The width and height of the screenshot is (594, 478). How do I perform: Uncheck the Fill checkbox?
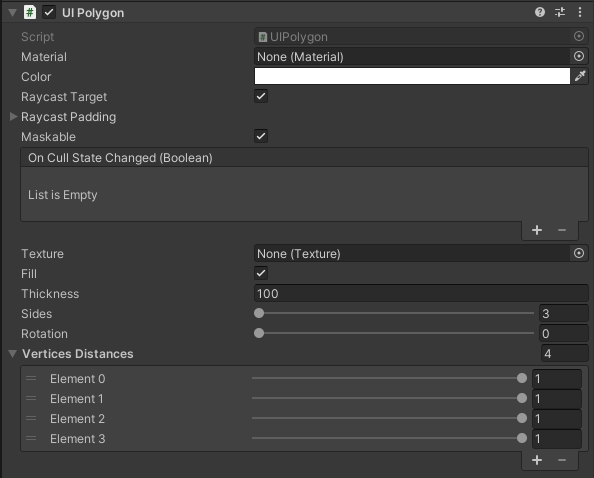(x=261, y=273)
